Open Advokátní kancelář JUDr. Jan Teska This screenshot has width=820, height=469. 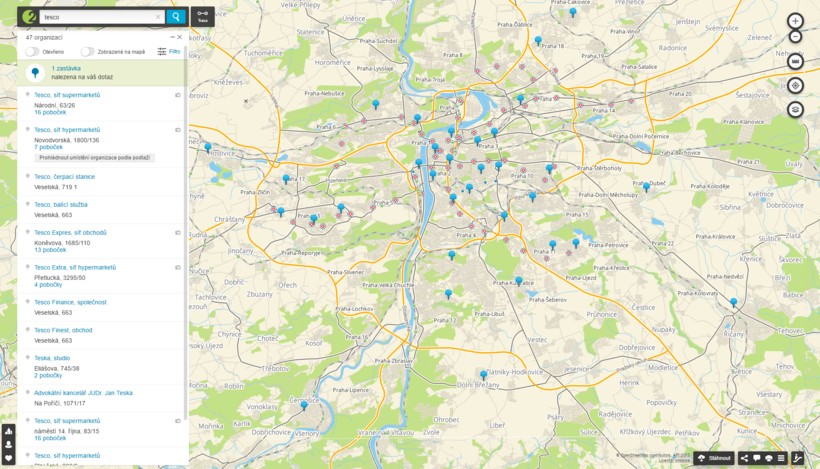click(83, 393)
